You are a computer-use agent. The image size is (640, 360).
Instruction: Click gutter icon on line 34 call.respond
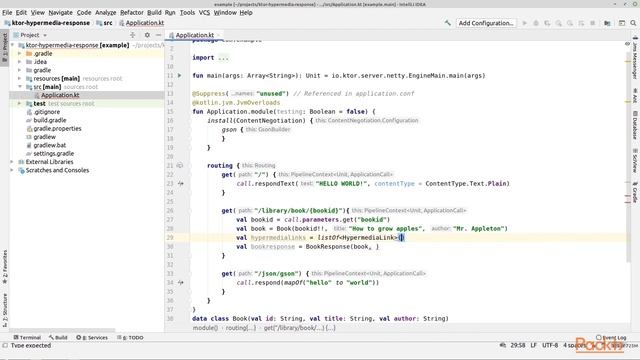point(180,282)
